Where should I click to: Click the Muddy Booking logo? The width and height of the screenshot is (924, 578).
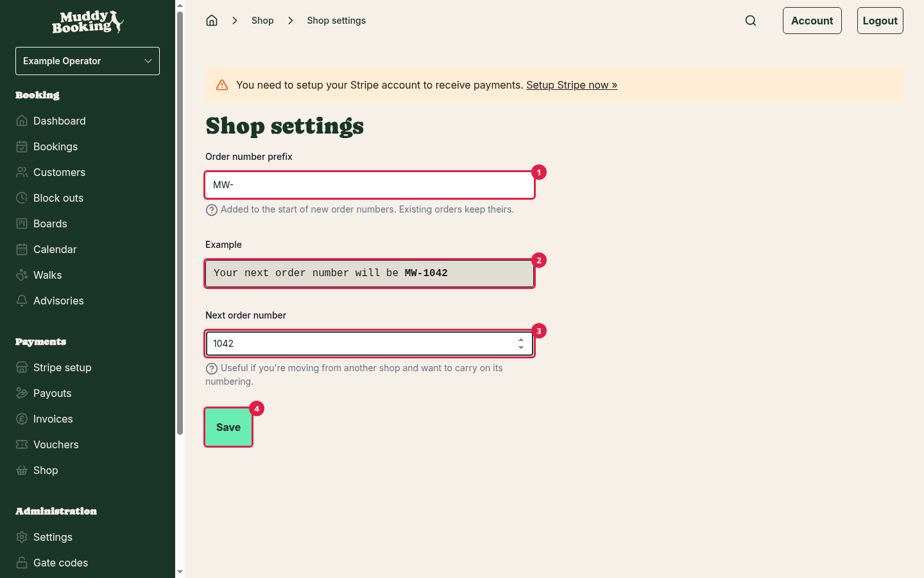[87, 22]
